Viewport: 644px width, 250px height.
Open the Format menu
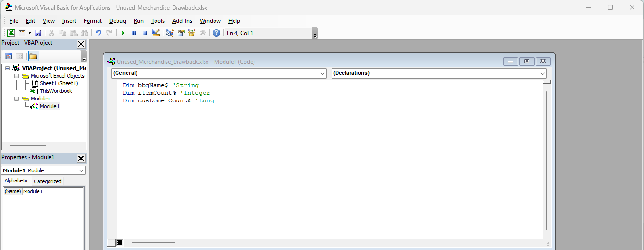(x=93, y=21)
